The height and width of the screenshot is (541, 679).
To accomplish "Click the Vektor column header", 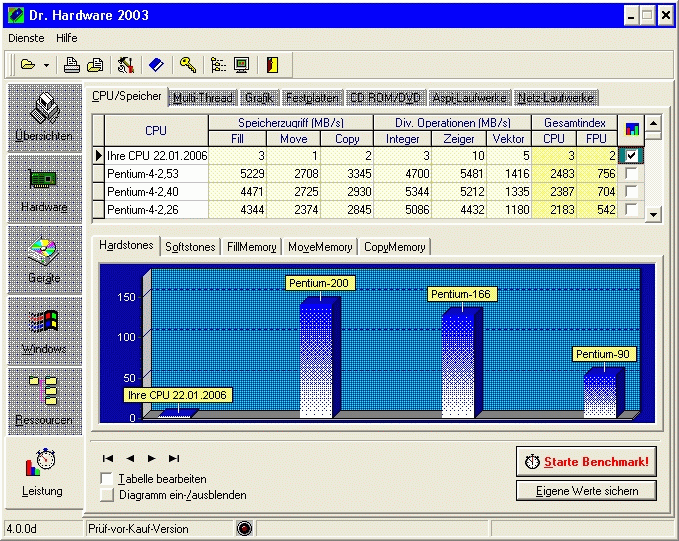I will pyautogui.click(x=509, y=139).
